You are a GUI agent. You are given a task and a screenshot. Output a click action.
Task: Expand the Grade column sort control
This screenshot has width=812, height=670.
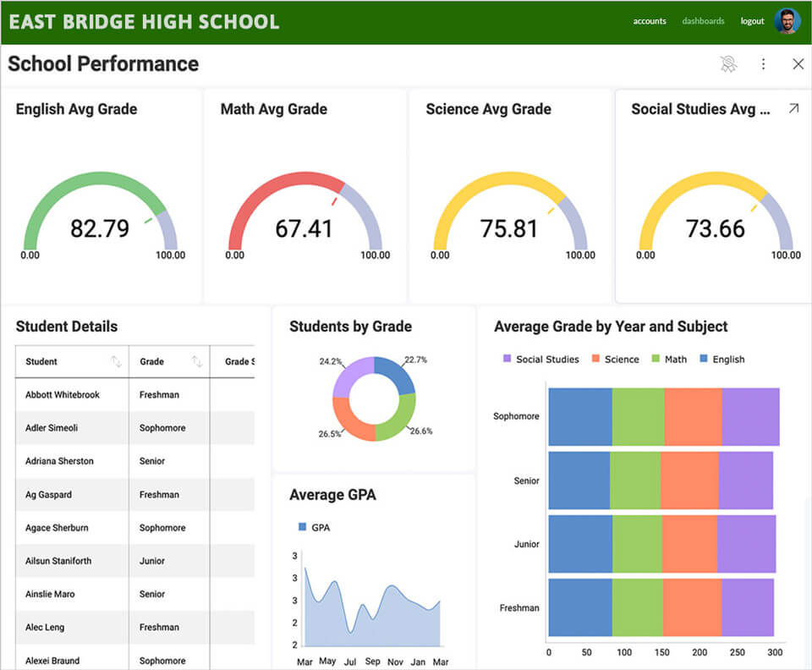pos(197,361)
